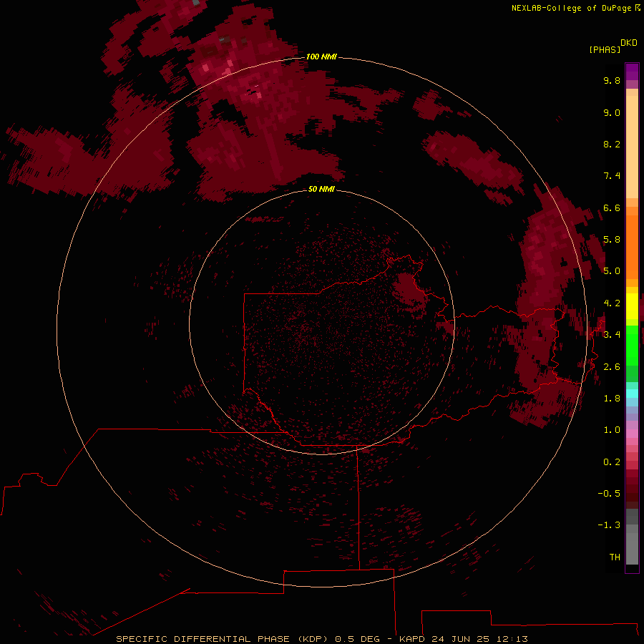Image resolution: width=644 pixels, height=644 pixels.
Task: Pick the cyan swatch beside the 1.8 value
Action: pyautogui.click(x=632, y=394)
